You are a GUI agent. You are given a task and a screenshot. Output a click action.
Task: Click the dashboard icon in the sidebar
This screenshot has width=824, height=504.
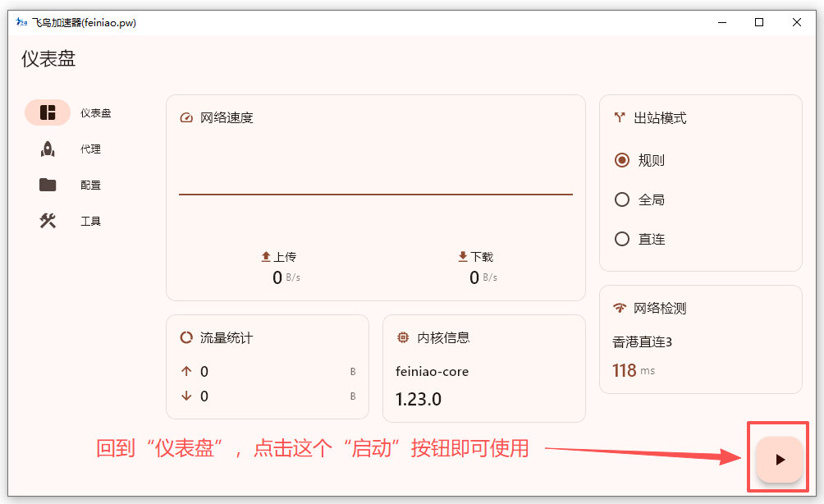pyautogui.click(x=48, y=113)
